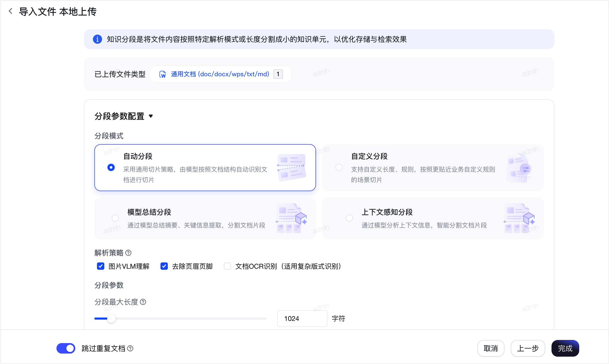Toggle off the 跳过重复文档 switch
This screenshot has width=609, height=364.
coord(66,348)
